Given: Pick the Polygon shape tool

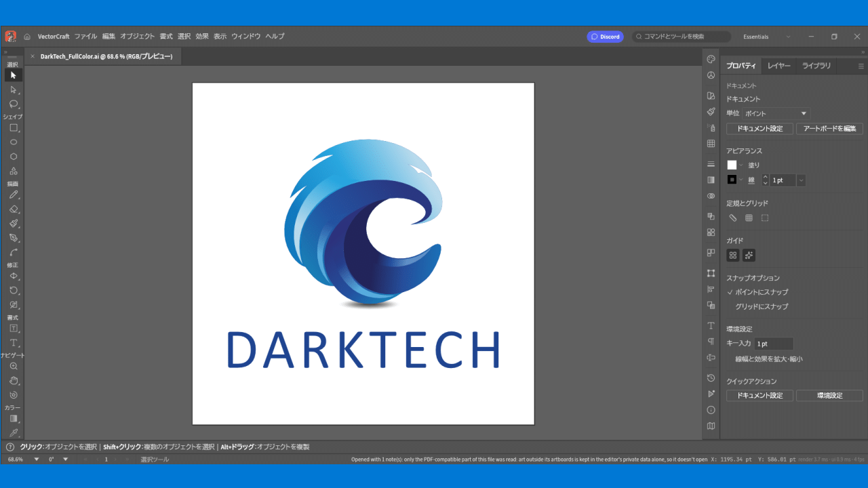Looking at the screenshot, I should (x=14, y=157).
